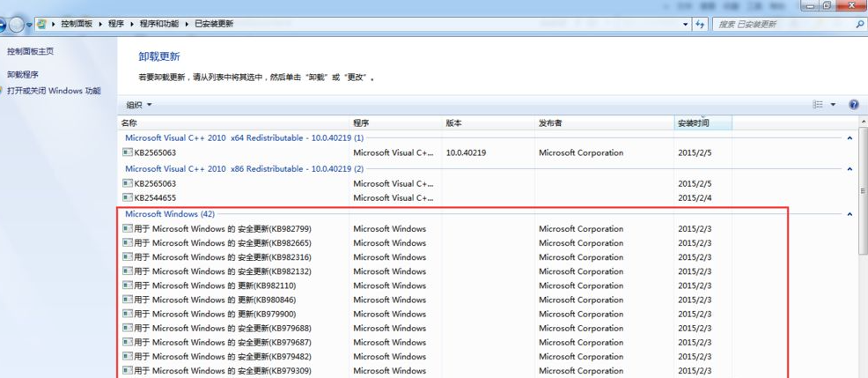Click the 搜索 已安装更新 search box

point(783,25)
